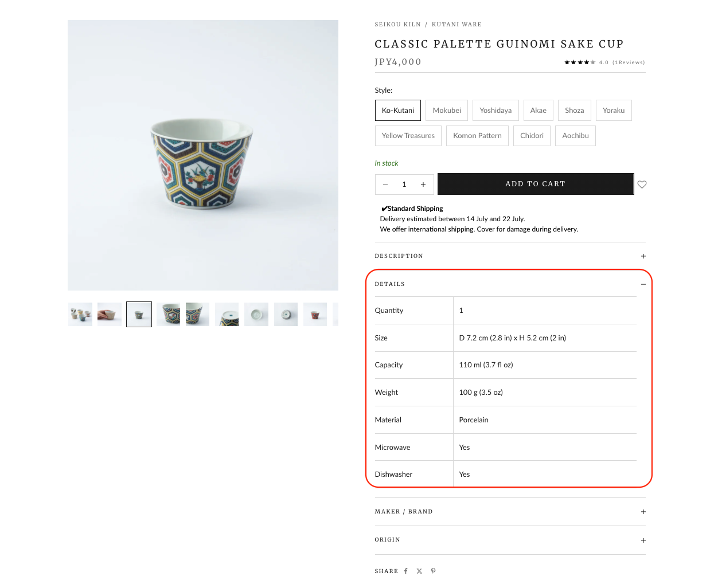This screenshot has height=588, width=714.
Task: Increase quantity with plus icon
Action: (x=423, y=185)
